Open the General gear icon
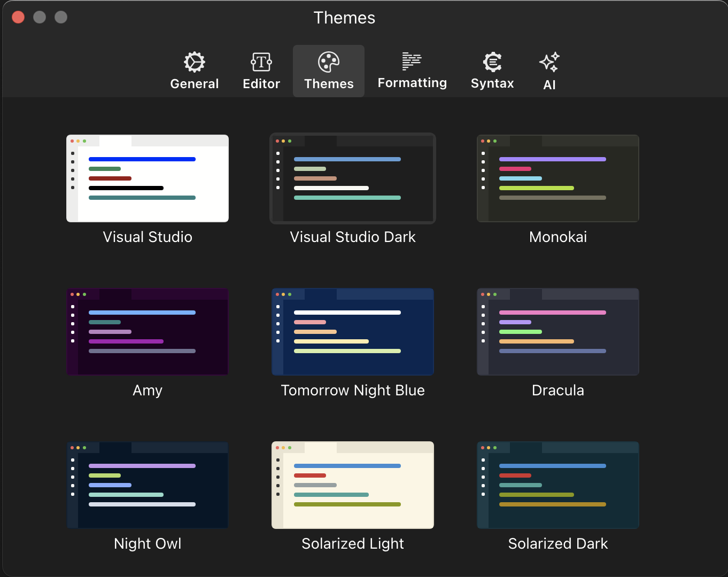This screenshot has width=728, height=577. coord(195,62)
